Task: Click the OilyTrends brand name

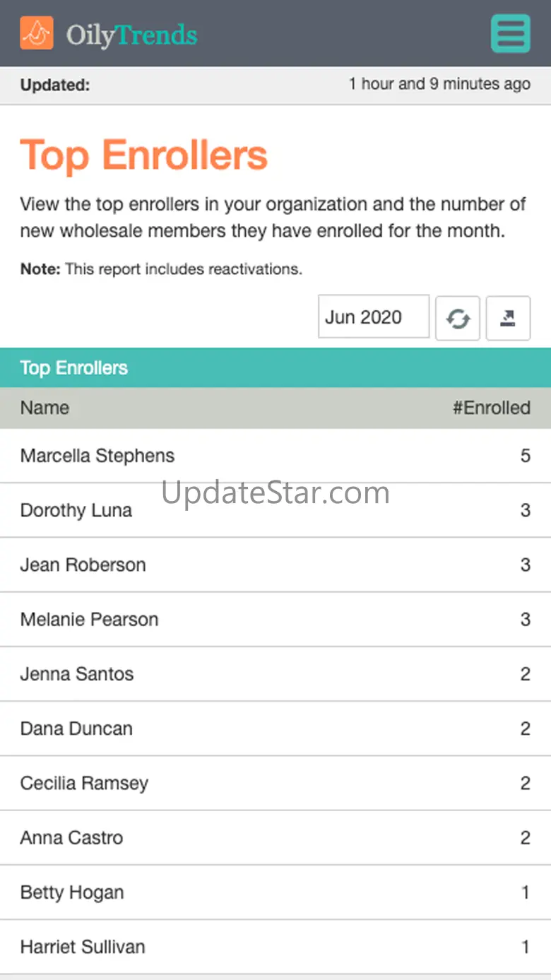Action: (132, 35)
